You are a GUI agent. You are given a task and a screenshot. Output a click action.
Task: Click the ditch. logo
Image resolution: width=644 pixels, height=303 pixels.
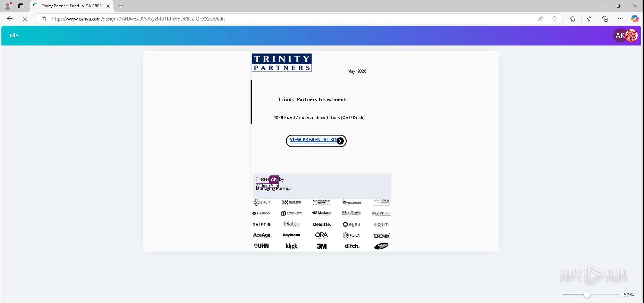352,246
